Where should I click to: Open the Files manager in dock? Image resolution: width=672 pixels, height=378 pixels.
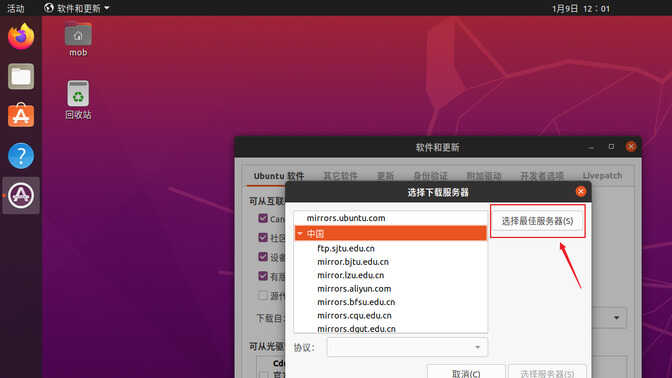pyautogui.click(x=21, y=76)
